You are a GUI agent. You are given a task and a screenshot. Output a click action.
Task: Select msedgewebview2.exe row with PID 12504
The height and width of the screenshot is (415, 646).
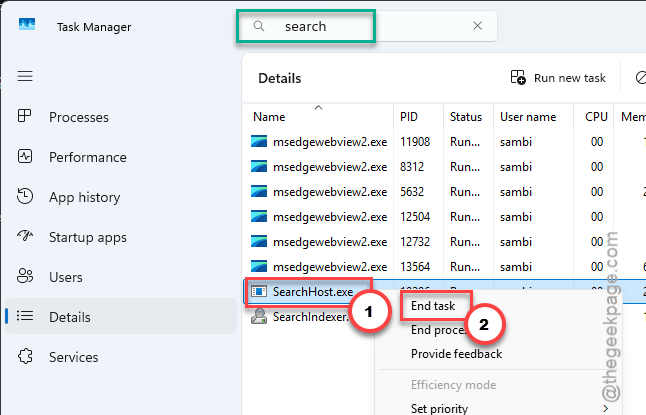444,217
